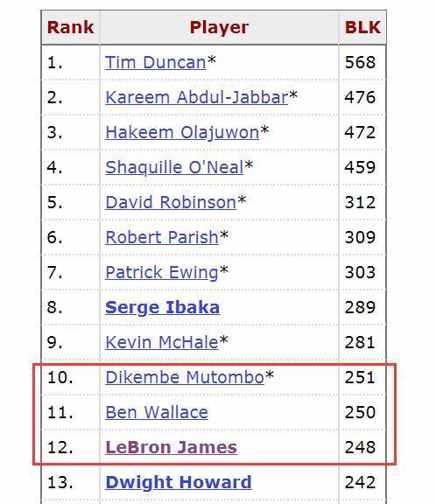The width and height of the screenshot is (436, 504).
Task: Click the Kareem Abdul-Jabbar link
Action: pyautogui.click(x=197, y=97)
